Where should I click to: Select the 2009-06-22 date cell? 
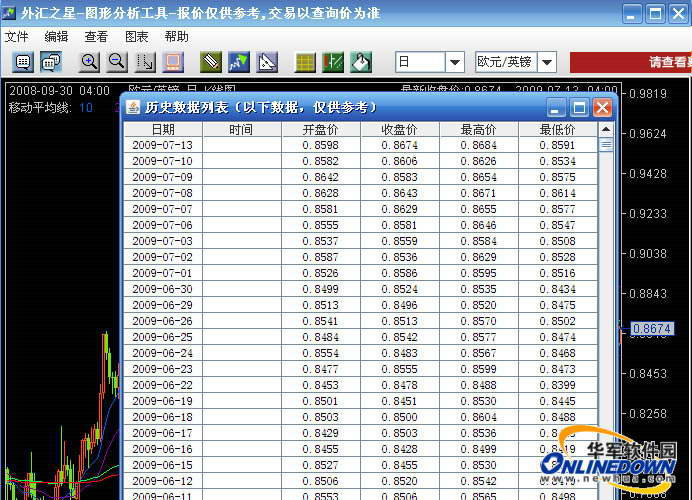click(163, 385)
